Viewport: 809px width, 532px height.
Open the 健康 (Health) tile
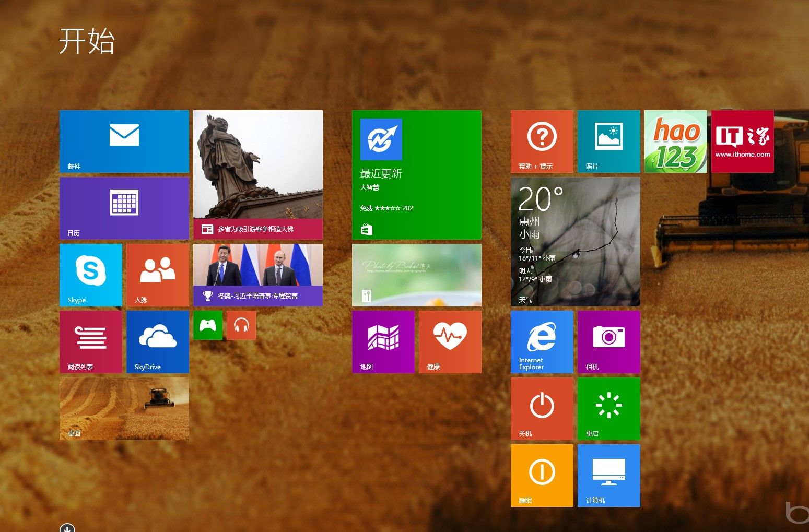point(450,341)
